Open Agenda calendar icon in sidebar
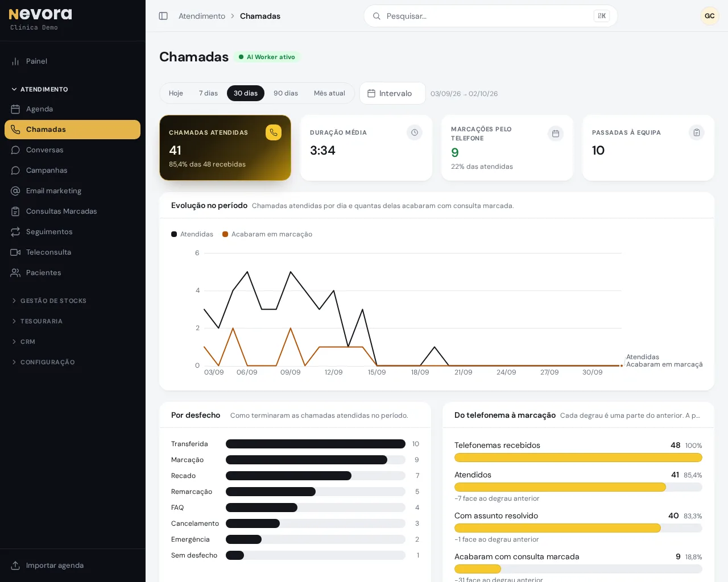Viewport: 728px width, 582px height. 15,109
